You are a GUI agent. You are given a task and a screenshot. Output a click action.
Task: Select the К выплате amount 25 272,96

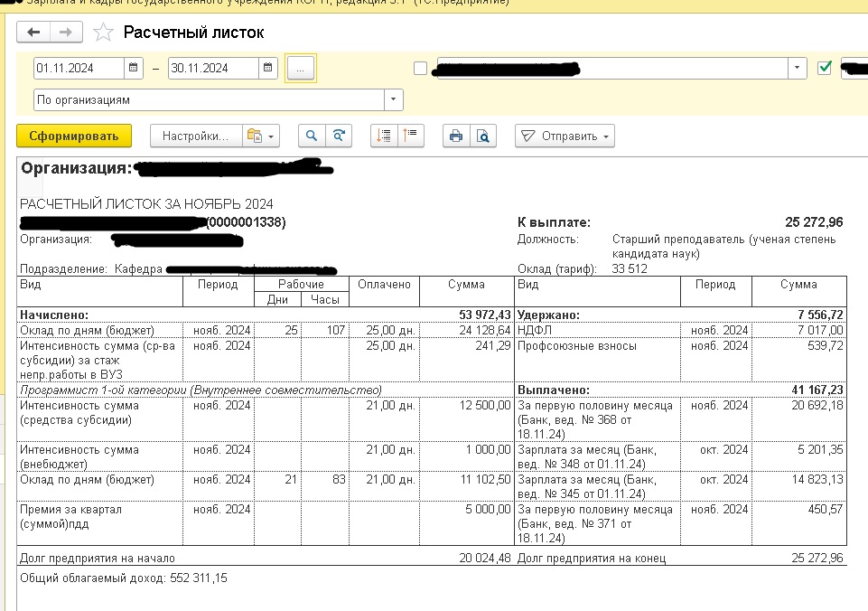pos(814,222)
